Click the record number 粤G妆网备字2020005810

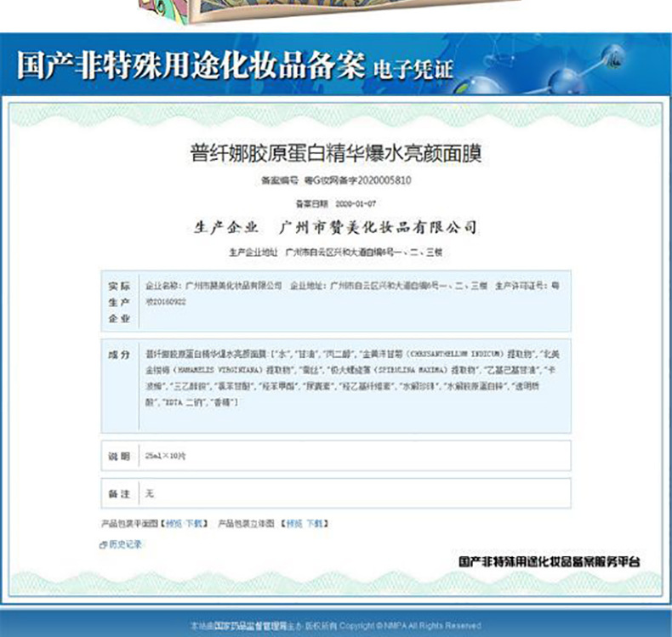pyautogui.click(x=358, y=180)
